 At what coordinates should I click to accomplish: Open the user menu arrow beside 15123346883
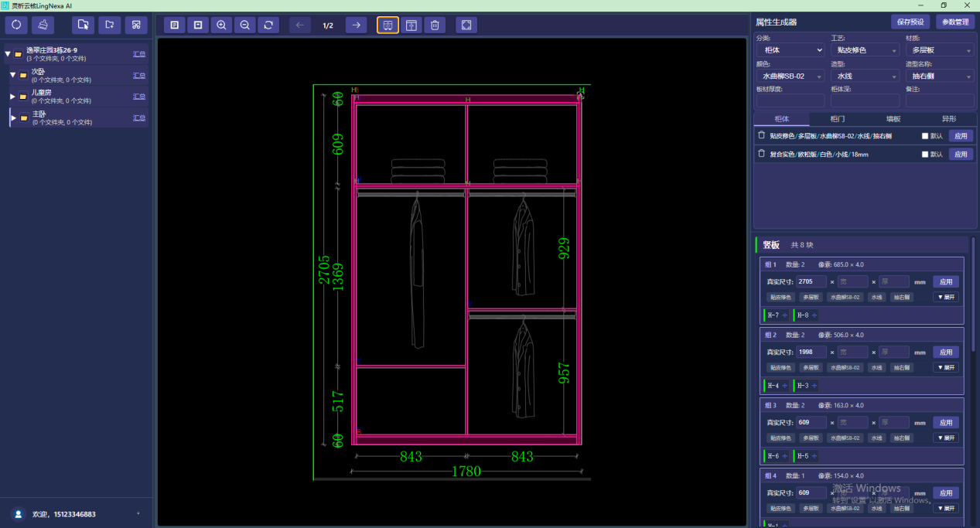click(x=138, y=514)
